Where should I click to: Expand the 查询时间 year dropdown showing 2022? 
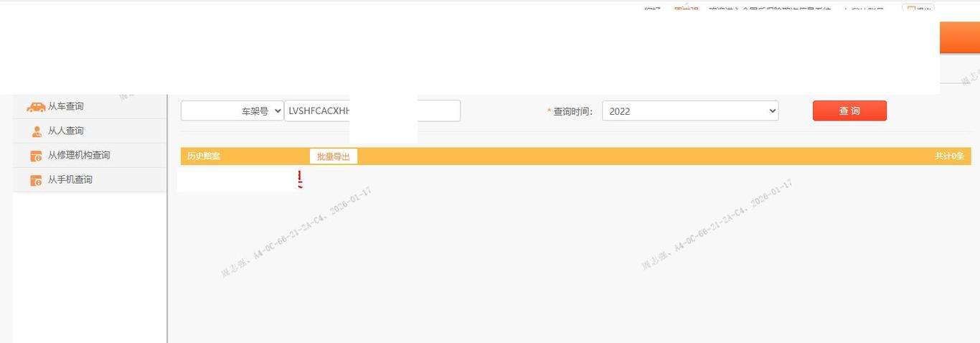(x=689, y=111)
